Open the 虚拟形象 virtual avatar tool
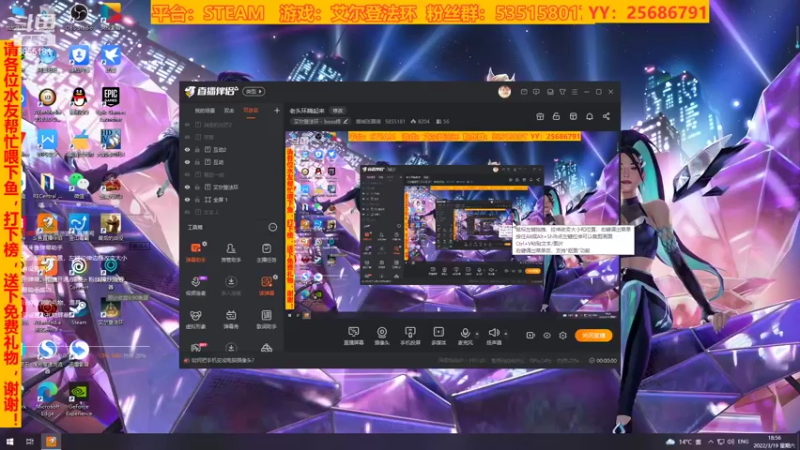Screen dimensions: 800x450 (195, 319)
